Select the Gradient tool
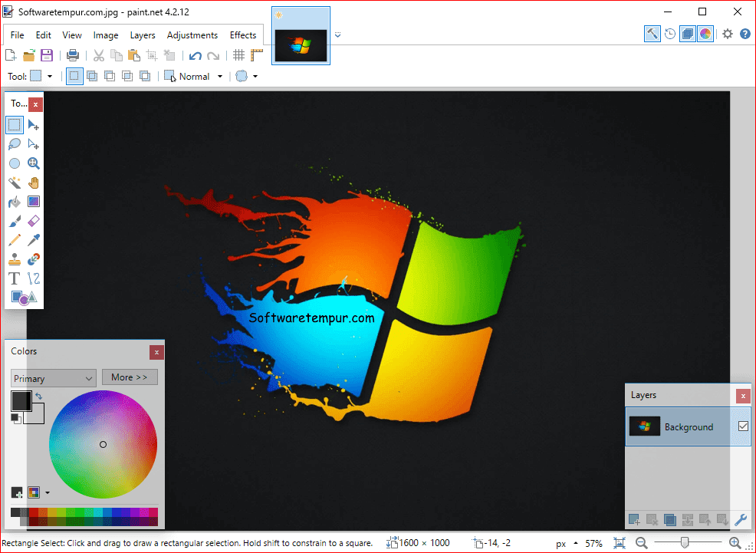The image size is (756, 553). pyautogui.click(x=33, y=202)
